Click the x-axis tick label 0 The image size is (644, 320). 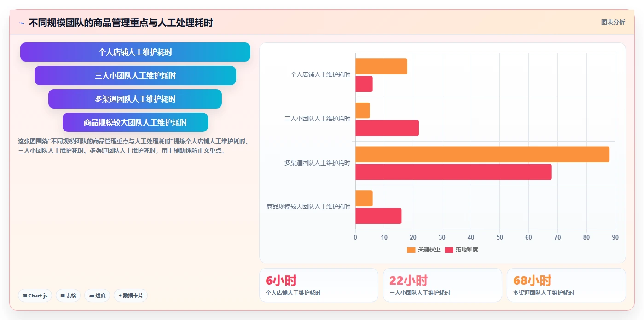click(355, 238)
